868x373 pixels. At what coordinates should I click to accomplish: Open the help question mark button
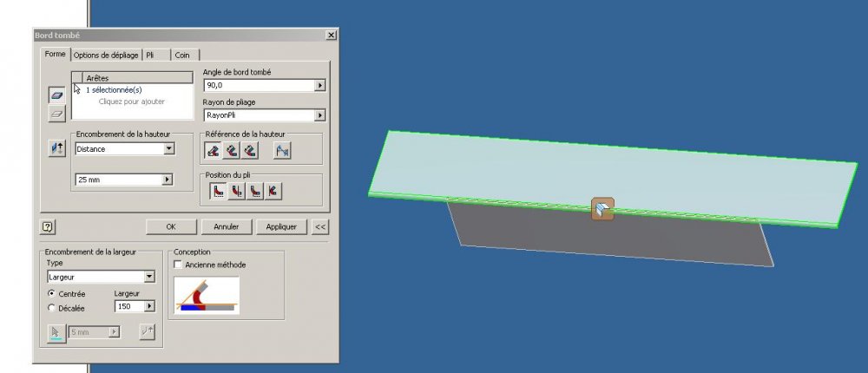(x=48, y=227)
